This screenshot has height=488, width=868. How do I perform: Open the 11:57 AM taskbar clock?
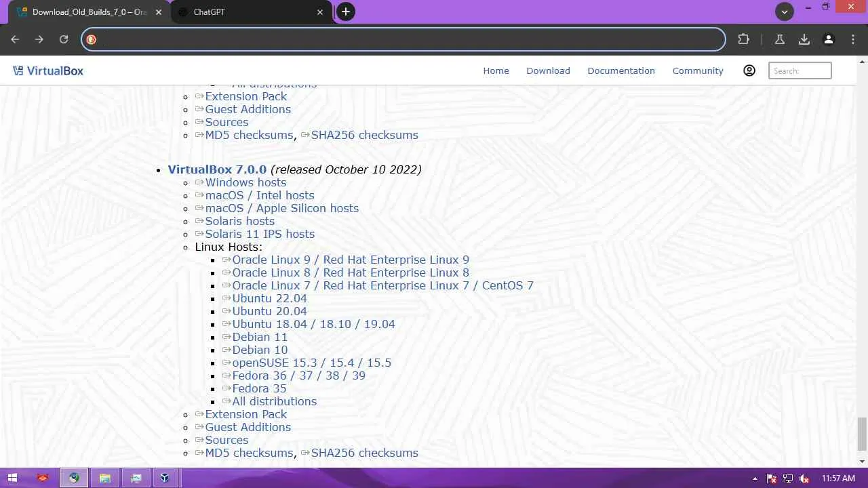(x=839, y=479)
